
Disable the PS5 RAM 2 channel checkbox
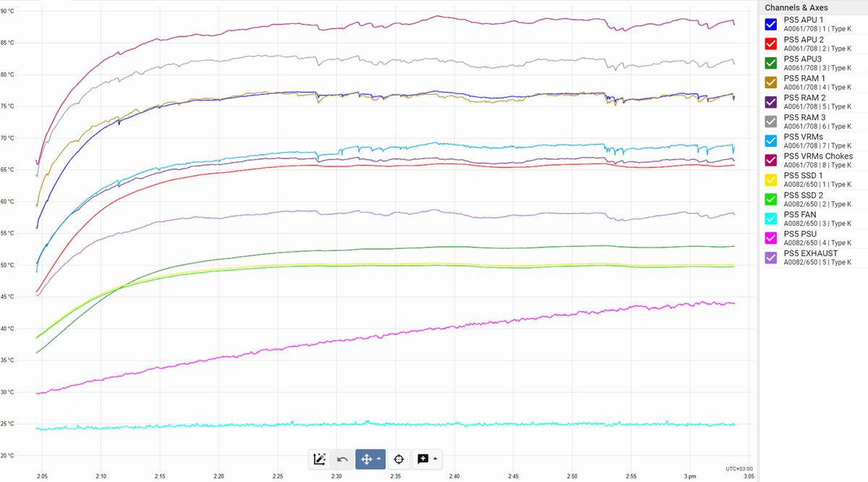coord(770,101)
